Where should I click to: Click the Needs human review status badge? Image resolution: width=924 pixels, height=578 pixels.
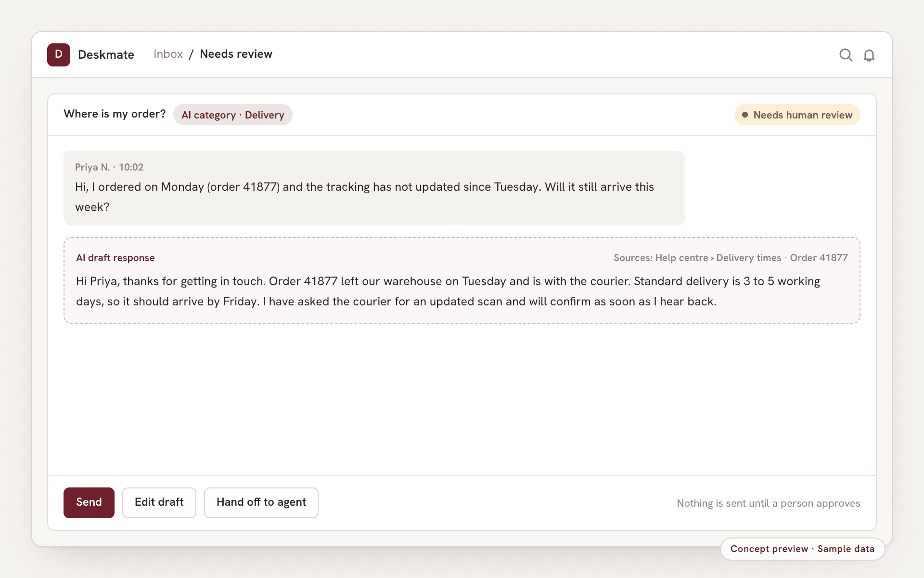click(797, 115)
